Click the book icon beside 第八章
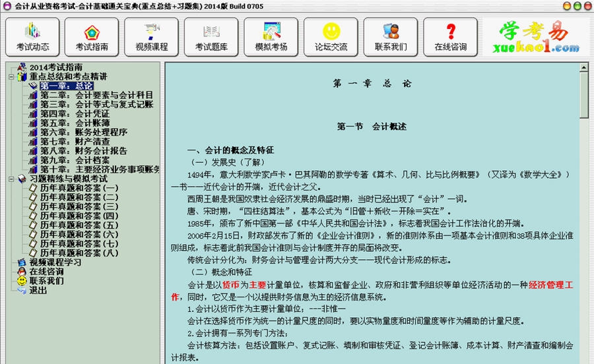 (x=34, y=150)
